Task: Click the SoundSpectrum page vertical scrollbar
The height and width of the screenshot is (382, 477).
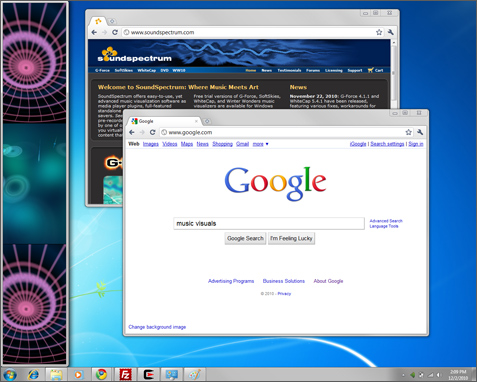Action: [393, 73]
